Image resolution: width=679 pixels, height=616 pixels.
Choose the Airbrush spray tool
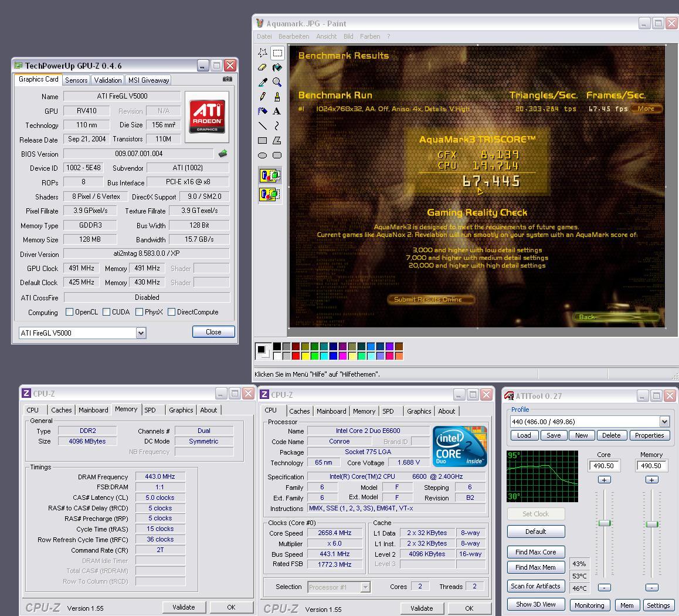263,111
